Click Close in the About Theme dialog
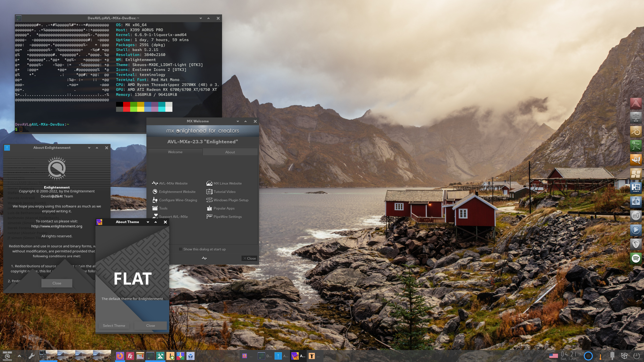 click(x=150, y=325)
